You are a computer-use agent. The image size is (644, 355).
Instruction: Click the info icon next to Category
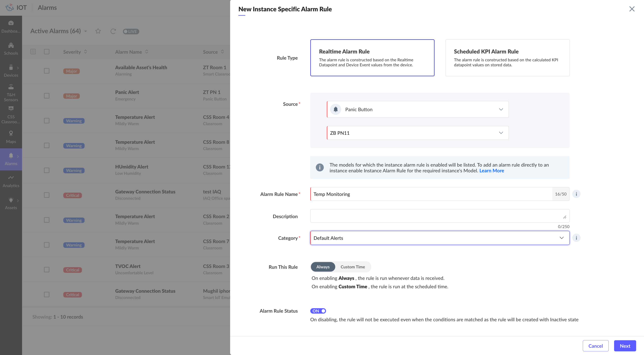(576, 238)
